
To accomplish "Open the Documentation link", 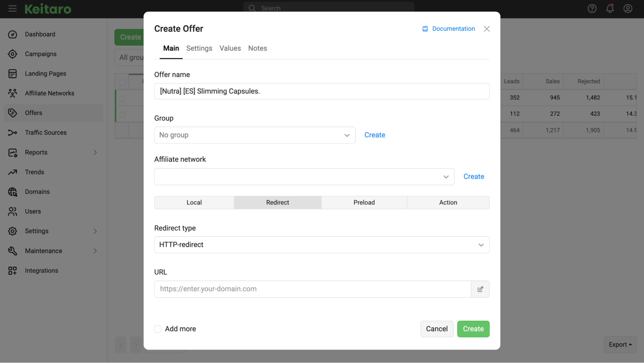I will pos(453,29).
